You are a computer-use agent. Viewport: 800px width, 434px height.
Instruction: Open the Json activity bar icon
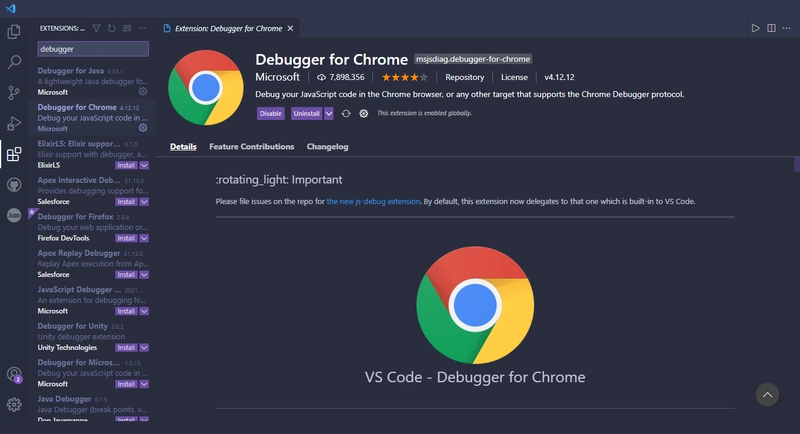click(x=14, y=215)
